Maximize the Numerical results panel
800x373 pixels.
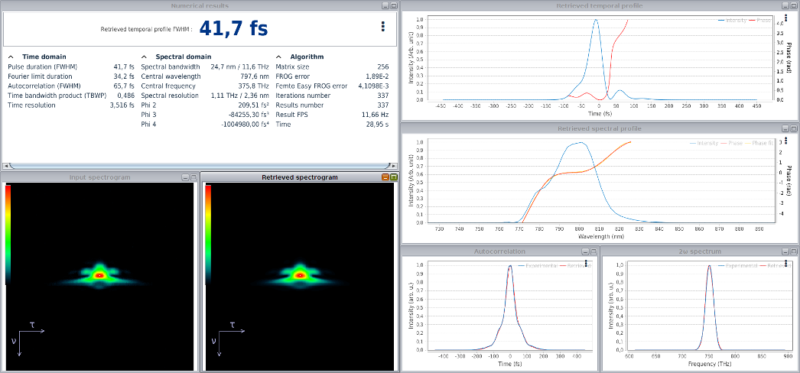point(393,6)
